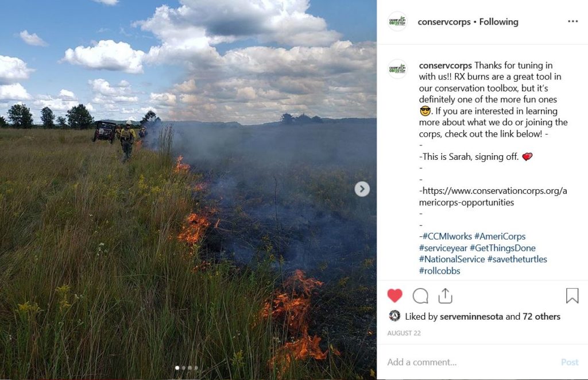Open the conservcorps avatar beside the caption

(x=397, y=69)
